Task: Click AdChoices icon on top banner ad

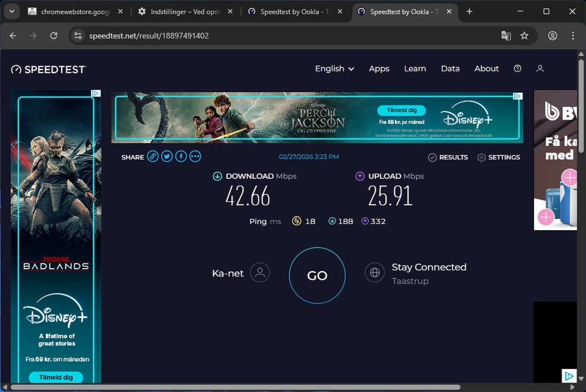Action: [x=517, y=96]
